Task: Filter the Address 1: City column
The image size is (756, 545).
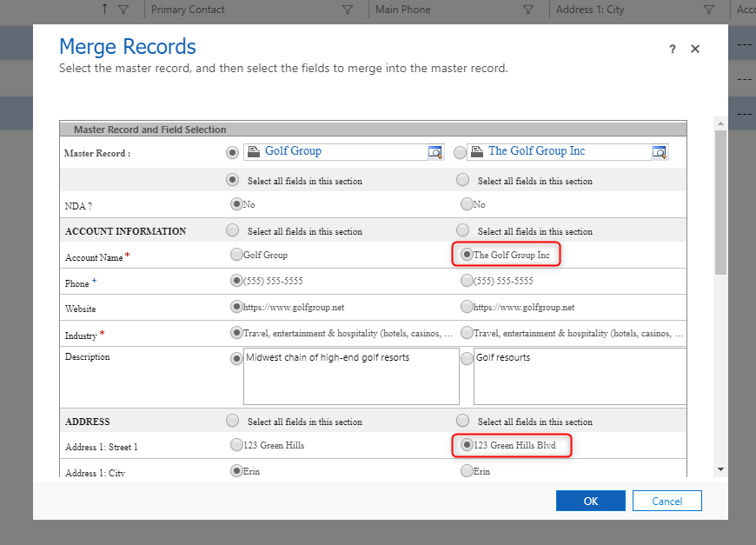Action: pos(708,10)
